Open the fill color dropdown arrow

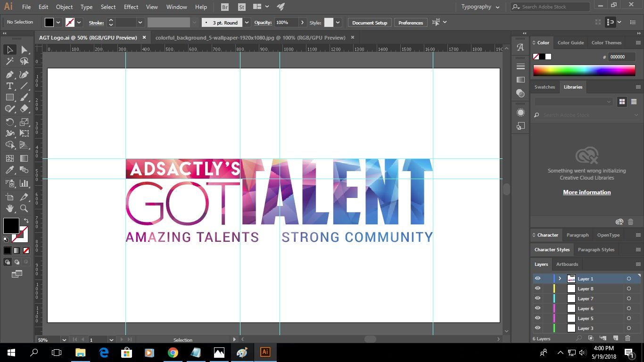[x=58, y=22]
